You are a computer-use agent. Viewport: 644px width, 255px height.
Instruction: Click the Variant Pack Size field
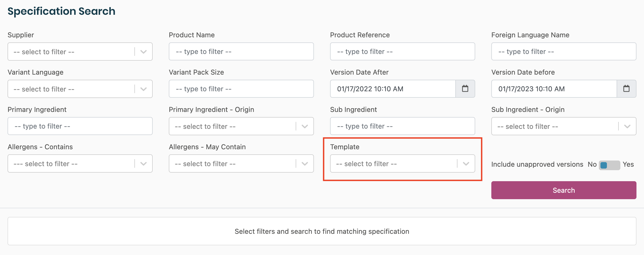coord(241,89)
